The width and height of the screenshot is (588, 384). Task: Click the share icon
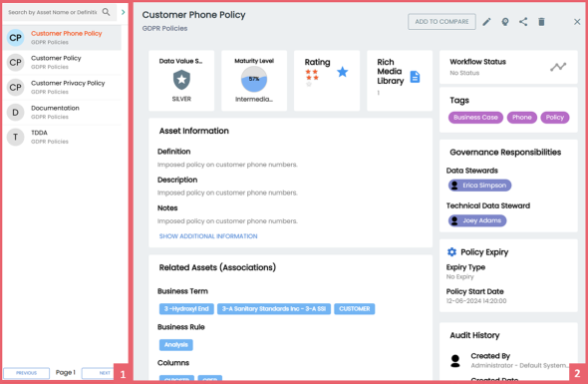click(523, 22)
